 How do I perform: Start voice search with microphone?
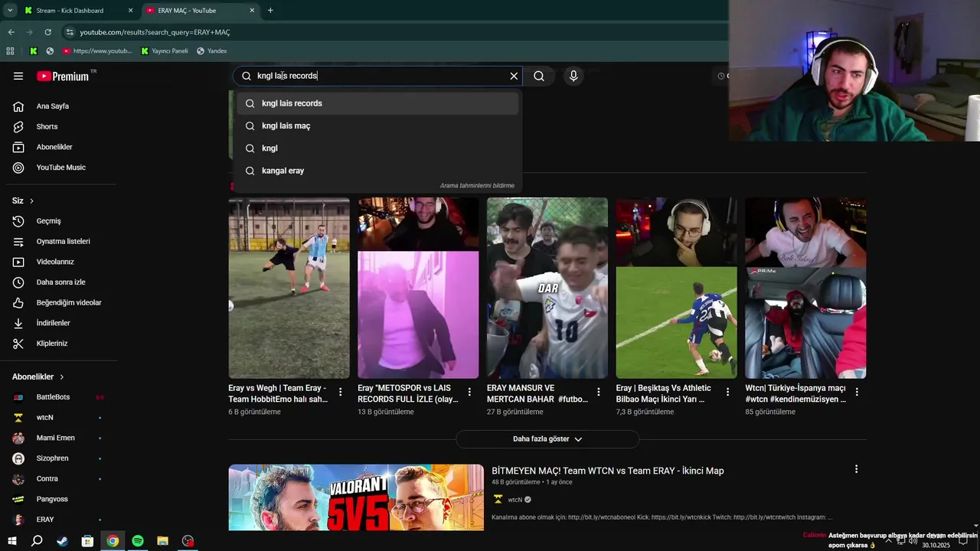coord(573,76)
